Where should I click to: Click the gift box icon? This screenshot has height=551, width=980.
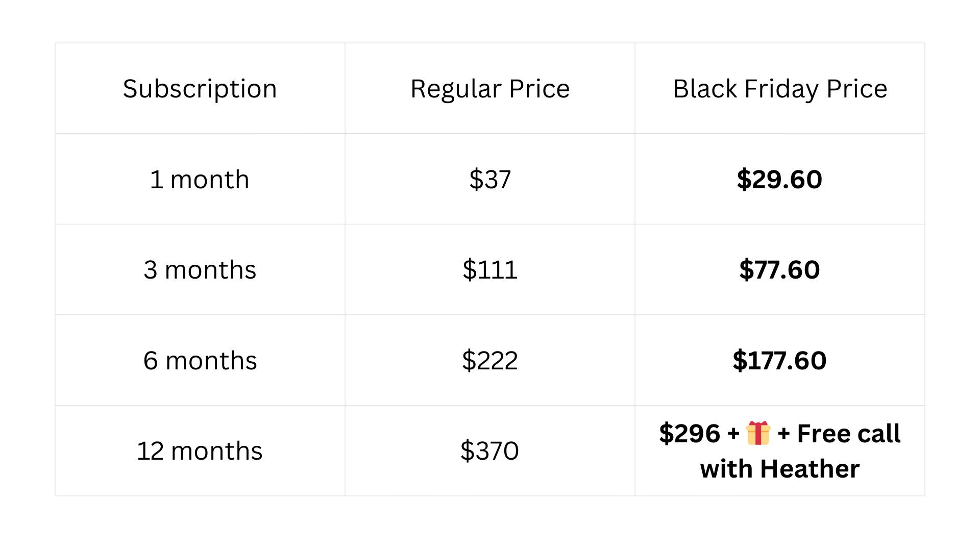(758, 434)
